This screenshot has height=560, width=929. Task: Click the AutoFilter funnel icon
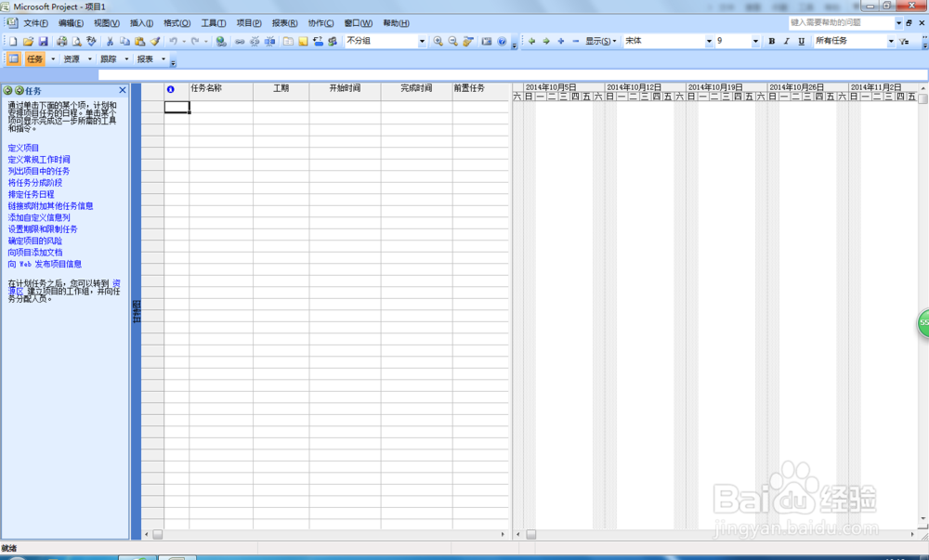pyautogui.click(x=904, y=42)
